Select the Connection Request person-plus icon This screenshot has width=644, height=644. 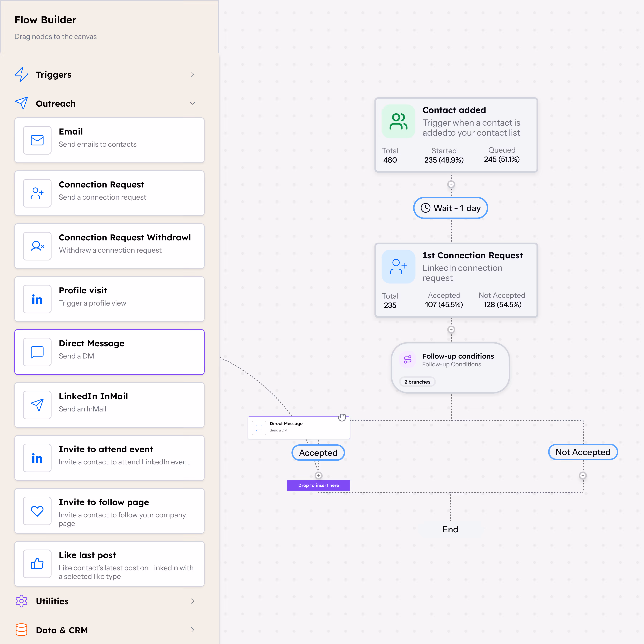37,193
